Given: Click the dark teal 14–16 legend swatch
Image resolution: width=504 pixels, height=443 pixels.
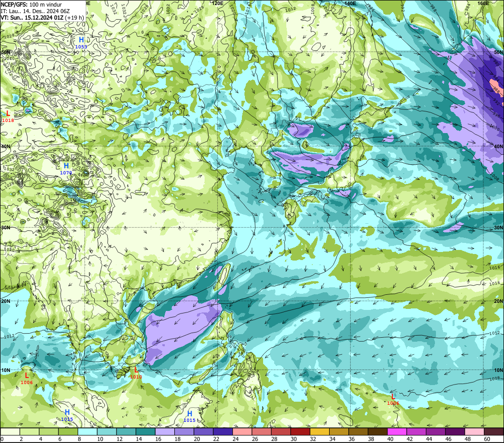Looking at the screenshot, I should coord(146,431).
